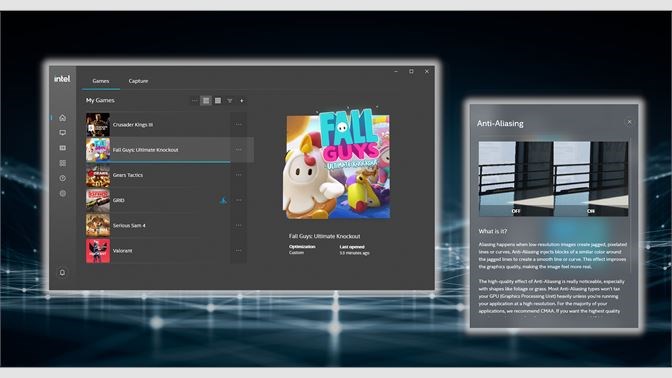Click the My Games heading
Viewport: 672px width, 378px height.
tap(100, 100)
